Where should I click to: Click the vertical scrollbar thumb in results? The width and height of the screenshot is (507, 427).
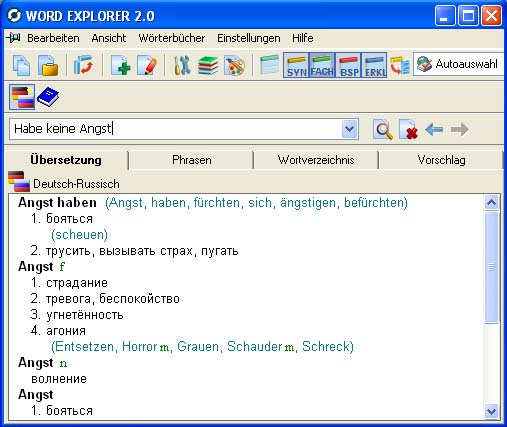[x=492, y=267]
